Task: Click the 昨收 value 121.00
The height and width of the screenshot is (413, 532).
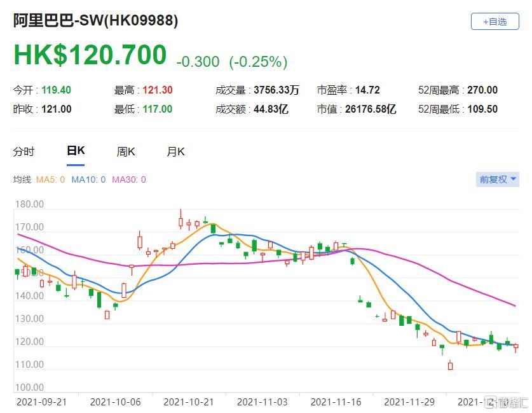Action: click(57, 109)
